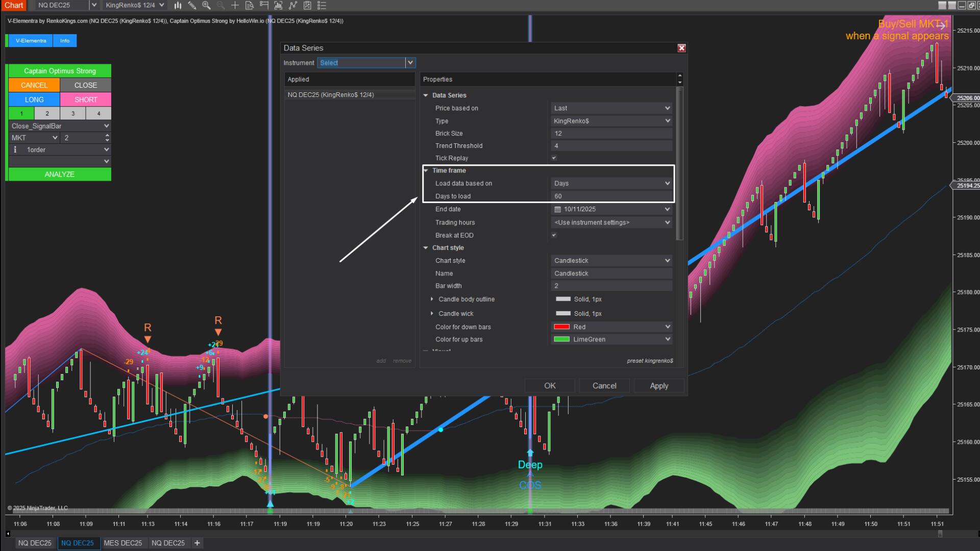Open the properties list icon in toolbar
This screenshot has height=551, width=980.
click(x=322, y=6)
